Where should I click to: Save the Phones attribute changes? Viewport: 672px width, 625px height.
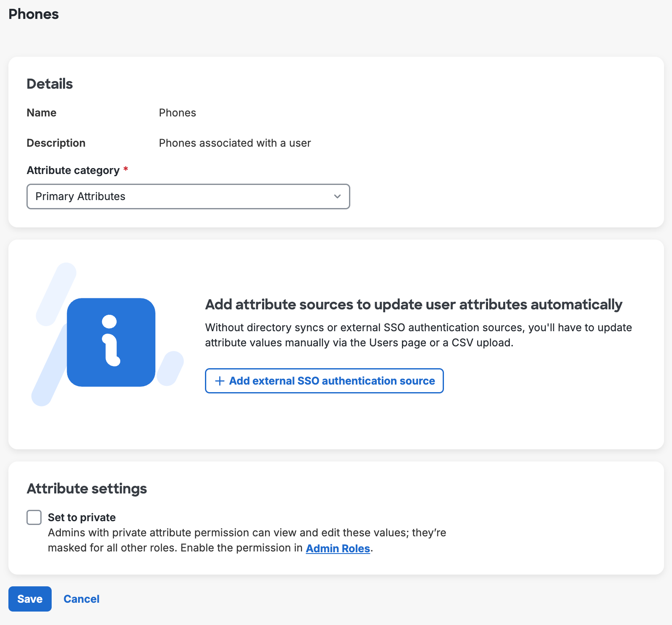pyautogui.click(x=29, y=599)
